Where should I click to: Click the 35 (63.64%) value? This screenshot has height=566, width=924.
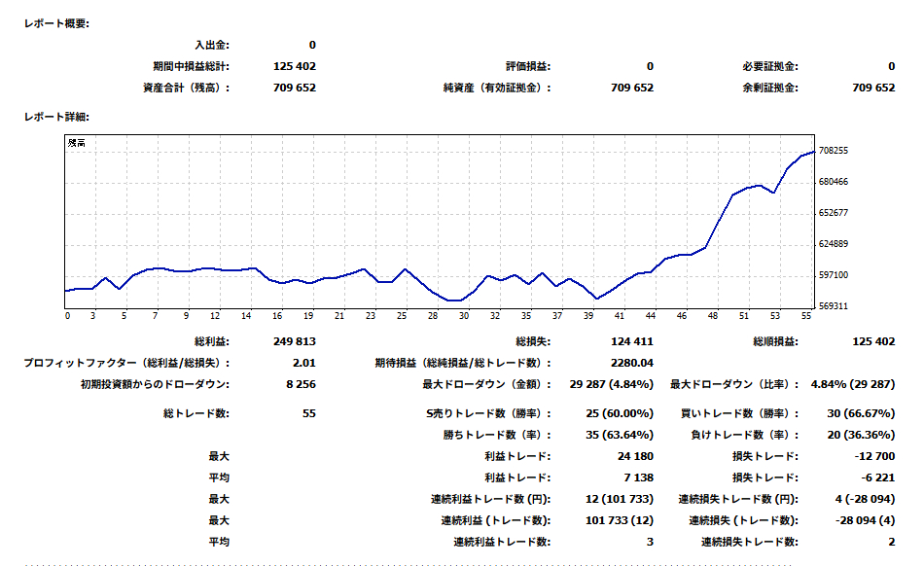[x=620, y=436]
